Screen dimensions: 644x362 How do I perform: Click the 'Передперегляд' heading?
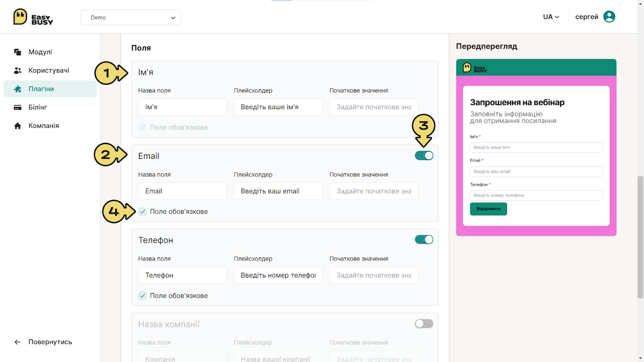[487, 46]
